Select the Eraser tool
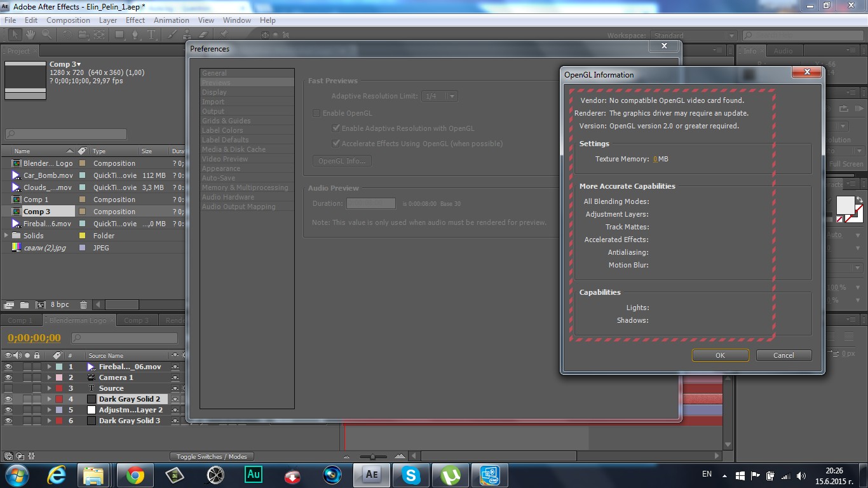868x488 pixels. click(203, 35)
